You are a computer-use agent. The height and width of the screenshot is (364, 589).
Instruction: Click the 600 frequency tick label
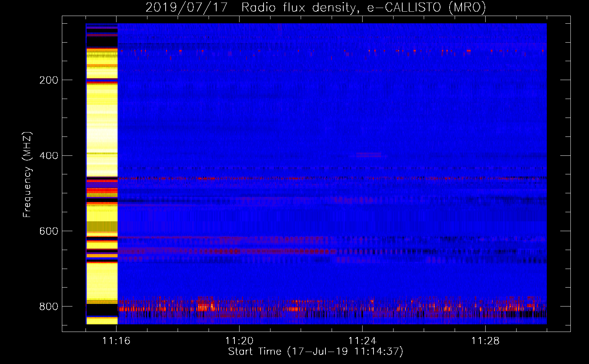49,232
